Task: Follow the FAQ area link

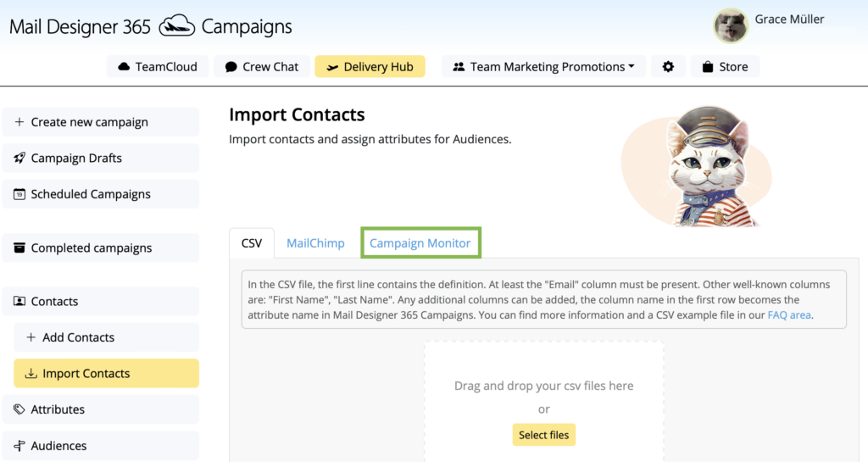Action: click(x=789, y=314)
